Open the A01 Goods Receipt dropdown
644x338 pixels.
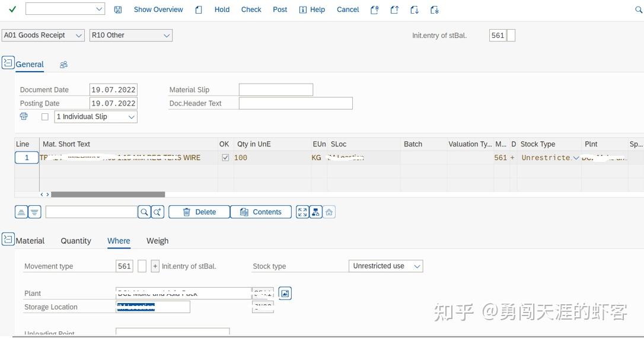[x=43, y=36]
